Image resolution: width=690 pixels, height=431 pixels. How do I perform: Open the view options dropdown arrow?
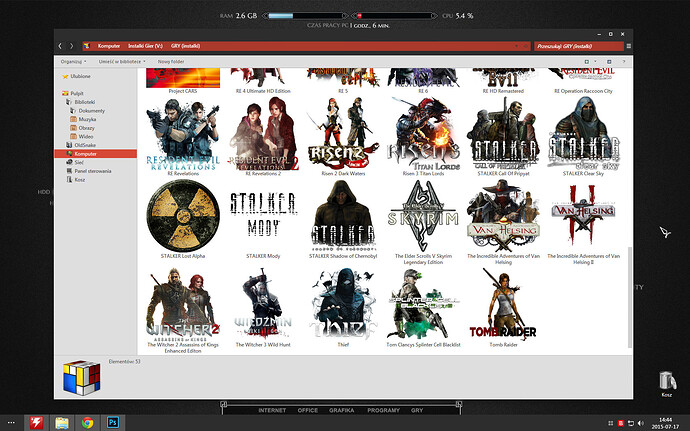(595, 62)
